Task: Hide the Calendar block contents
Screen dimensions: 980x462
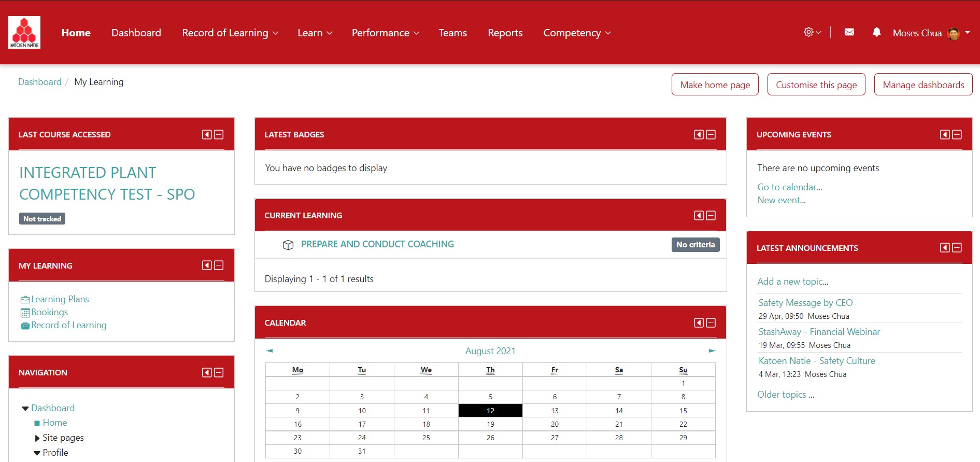Action: (x=711, y=323)
